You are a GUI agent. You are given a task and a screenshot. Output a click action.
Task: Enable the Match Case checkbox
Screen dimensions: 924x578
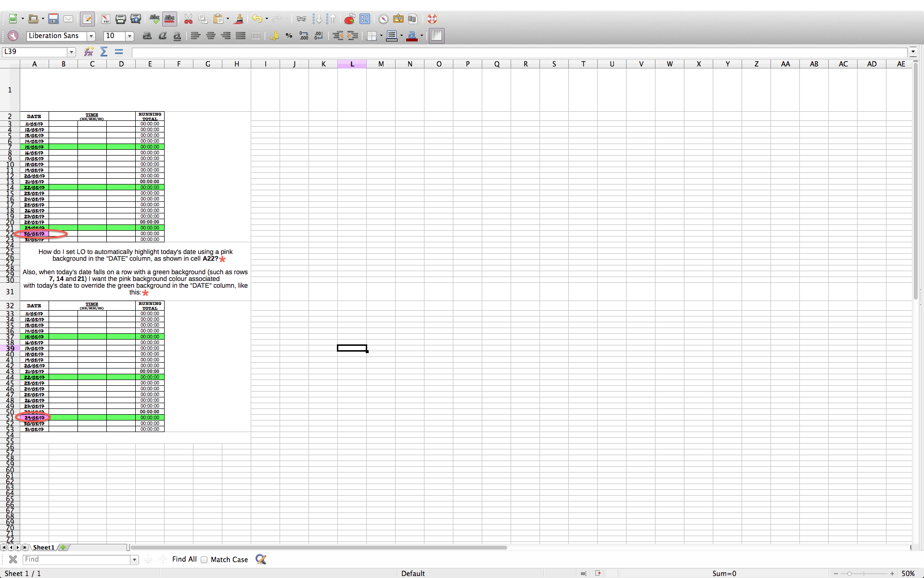point(204,559)
